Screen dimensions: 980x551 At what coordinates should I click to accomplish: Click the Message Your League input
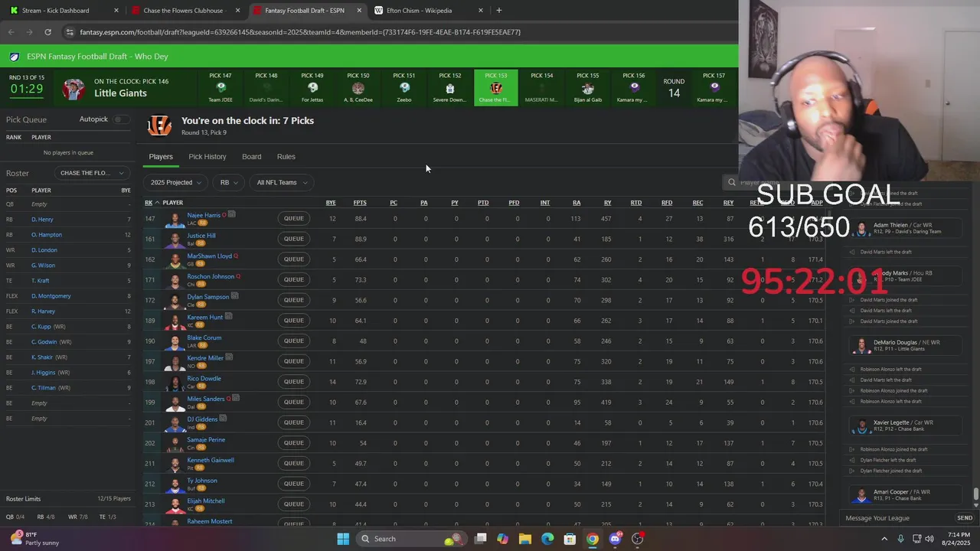point(897,518)
